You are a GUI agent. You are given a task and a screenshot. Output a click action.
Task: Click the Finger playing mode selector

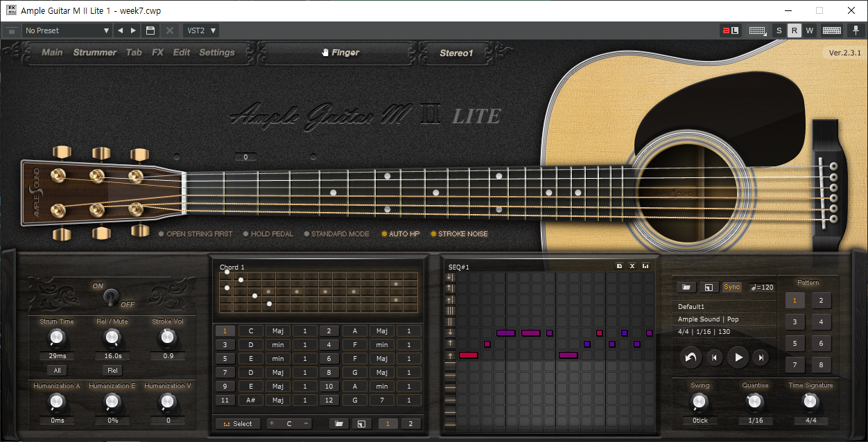pos(340,53)
